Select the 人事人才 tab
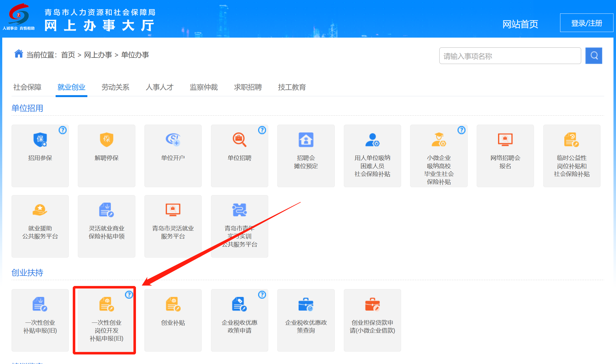The image size is (616, 364). (160, 87)
